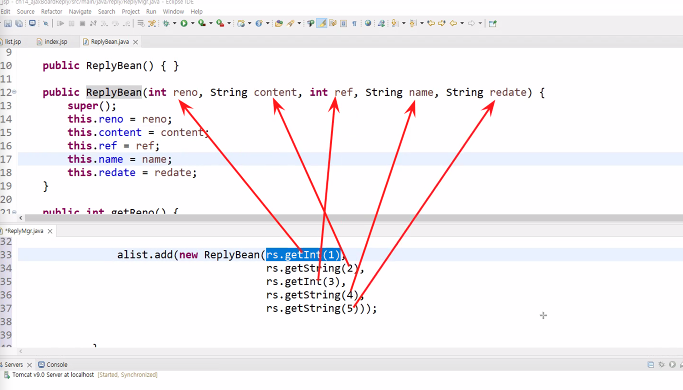Toggle Show Whitespace Characters pilcrow icon
Image resolution: width=683 pixels, height=390 pixels.
pyautogui.click(x=354, y=24)
